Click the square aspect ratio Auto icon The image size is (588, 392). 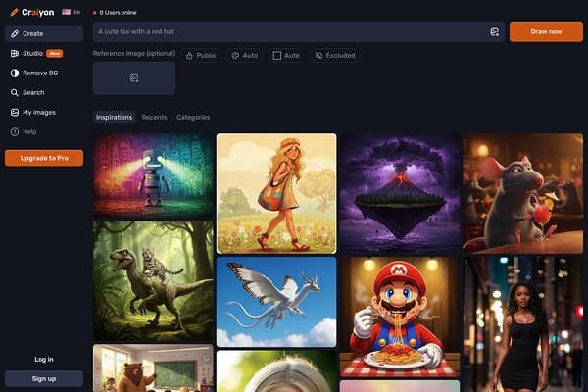coord(276,56)
